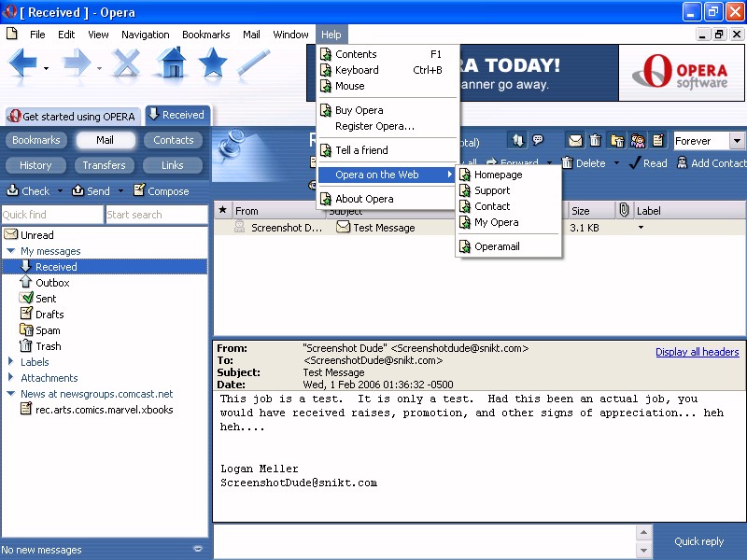The image size is (747, 560).
Task: Select Keyboard in Help menu
Action: pyautogui.click(x=388, y=70)
